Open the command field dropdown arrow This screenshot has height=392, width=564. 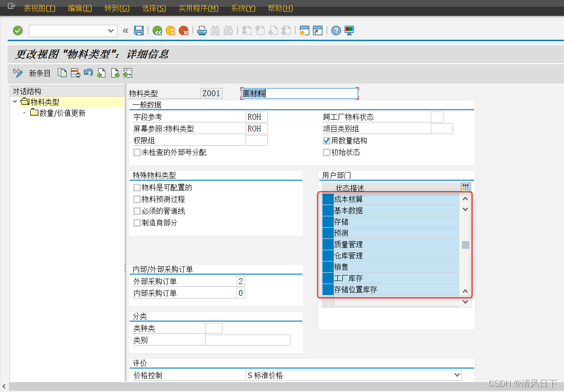110,30
